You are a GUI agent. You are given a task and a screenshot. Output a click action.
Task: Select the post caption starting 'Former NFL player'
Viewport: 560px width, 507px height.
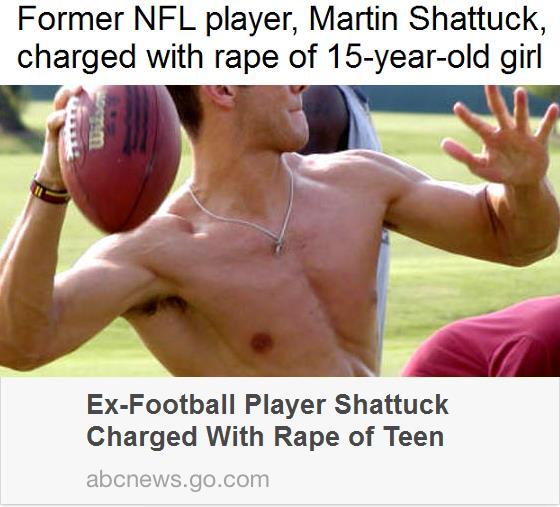[x=281, y=38]
